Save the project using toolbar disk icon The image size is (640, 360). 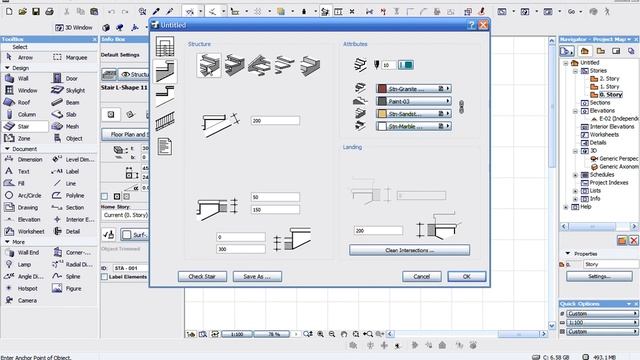click(36, 12)
